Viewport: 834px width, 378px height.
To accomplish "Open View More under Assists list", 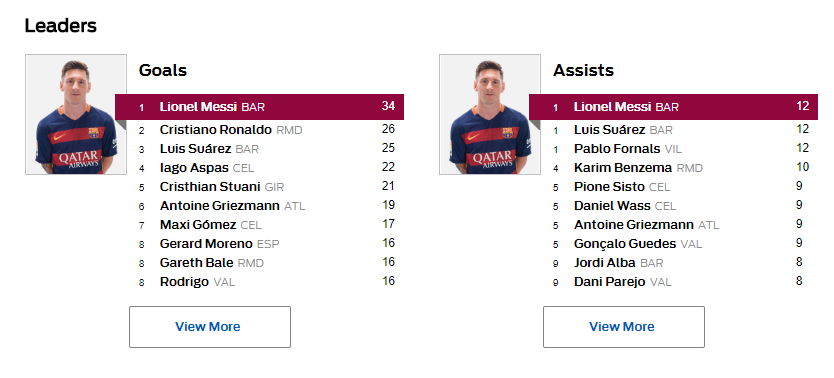I will click(623, 327).
